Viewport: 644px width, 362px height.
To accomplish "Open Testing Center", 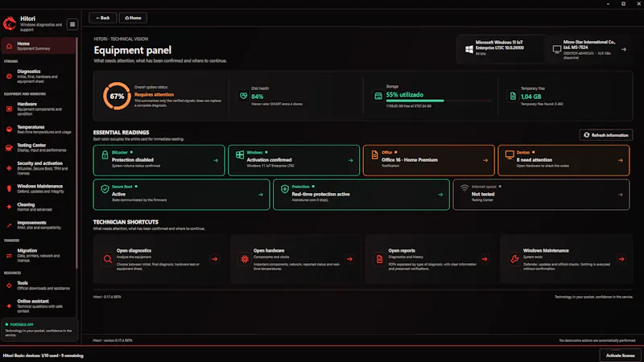I will pos(38,147).
